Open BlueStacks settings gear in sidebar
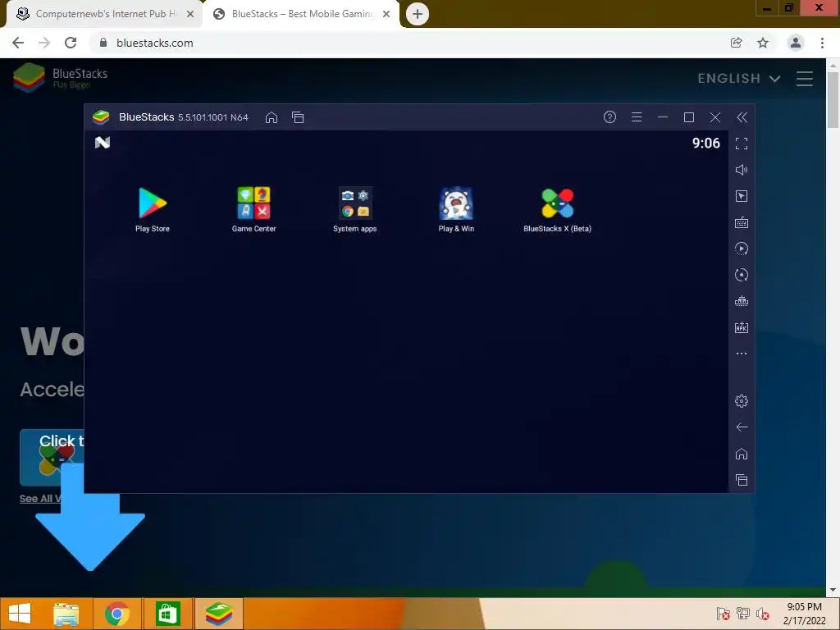 tap(742, 400)
